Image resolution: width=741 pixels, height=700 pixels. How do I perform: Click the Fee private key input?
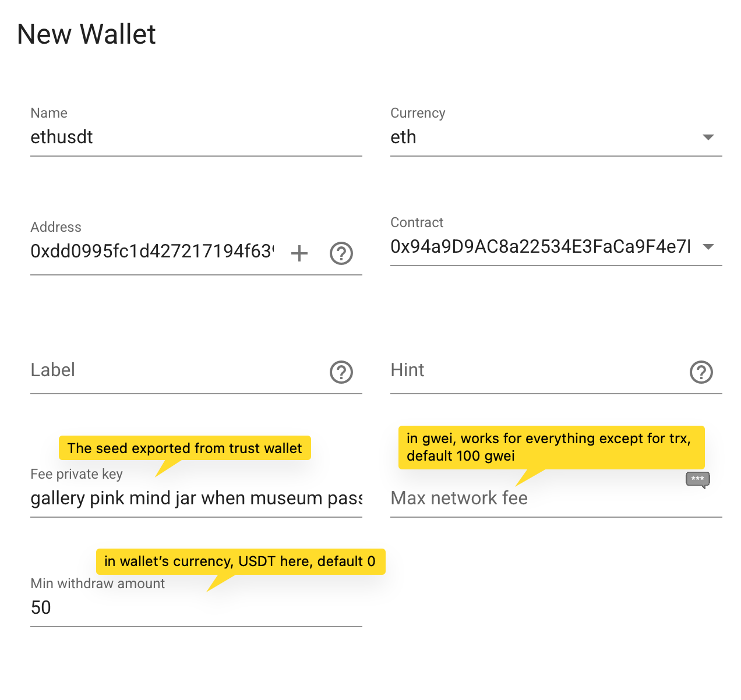coord(196,499)
